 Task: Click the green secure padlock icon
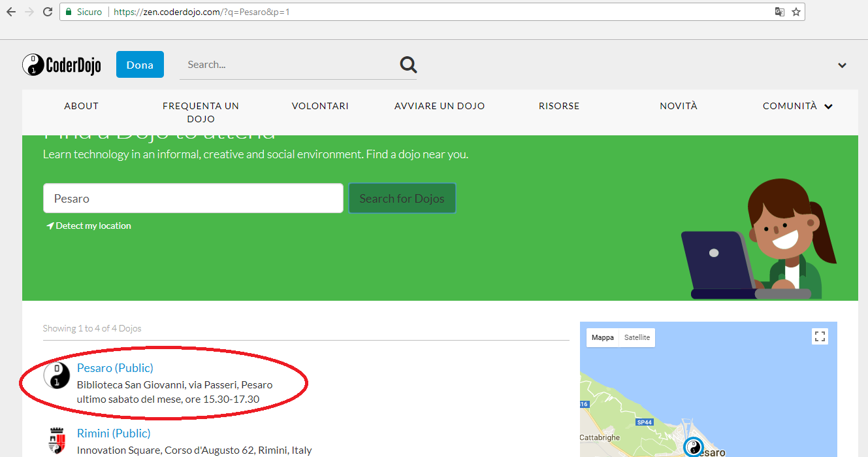[x=69, y=12]
